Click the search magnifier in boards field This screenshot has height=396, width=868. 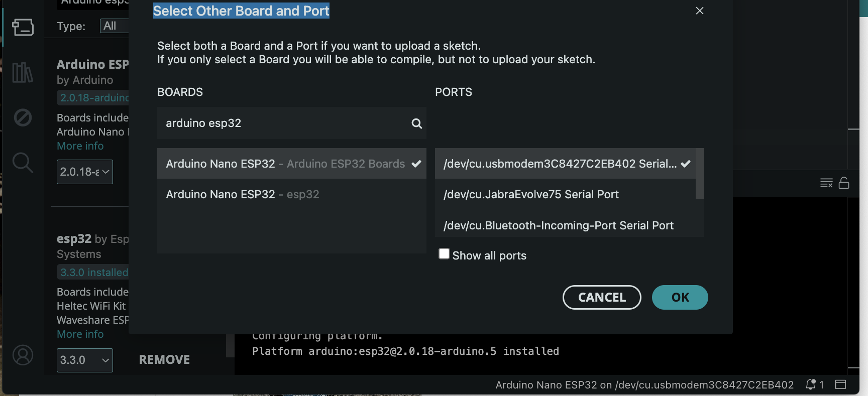tap(416, 123)
